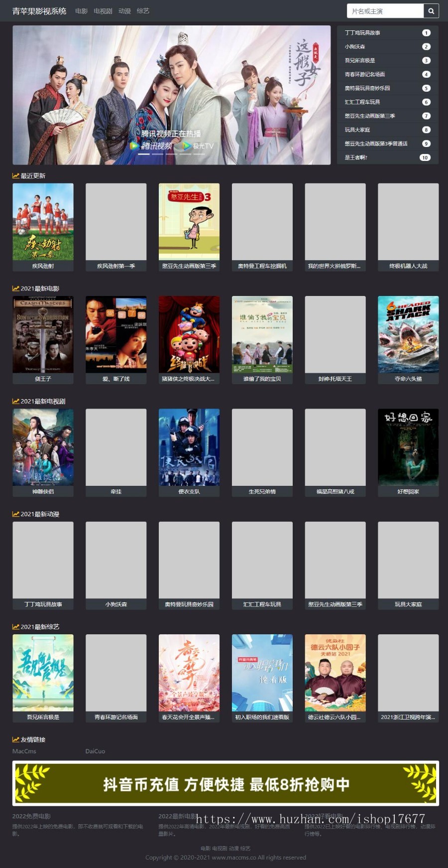Open the 夺命六头鲨 Shark Attack poster
Screen dimensions: 448x868
click(408, 334)
